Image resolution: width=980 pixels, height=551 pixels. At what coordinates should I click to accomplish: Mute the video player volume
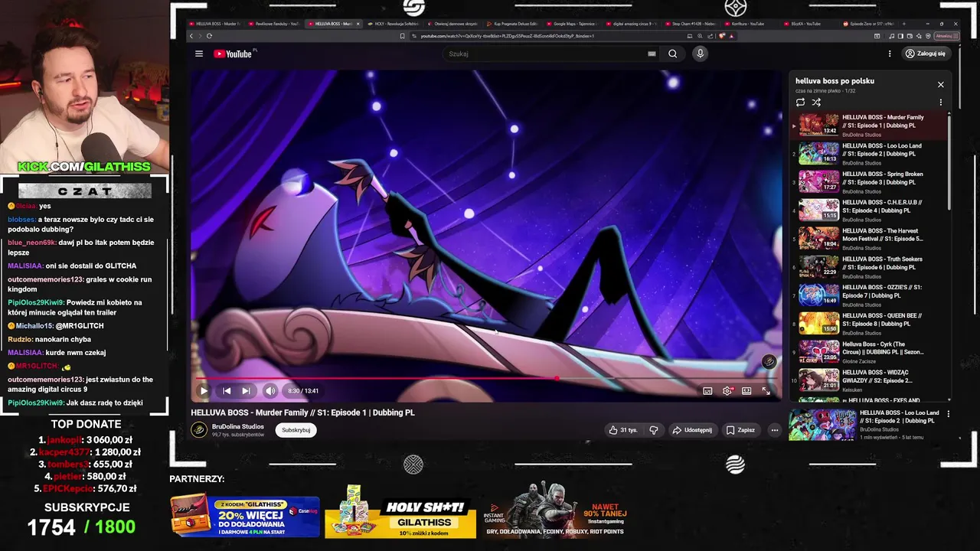tap(270, 391)
